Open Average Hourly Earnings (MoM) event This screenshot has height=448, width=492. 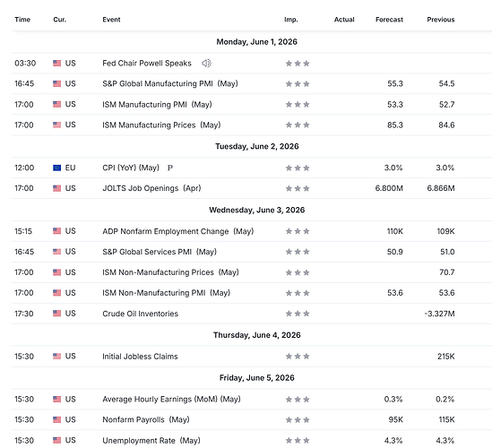click(172, 400)
